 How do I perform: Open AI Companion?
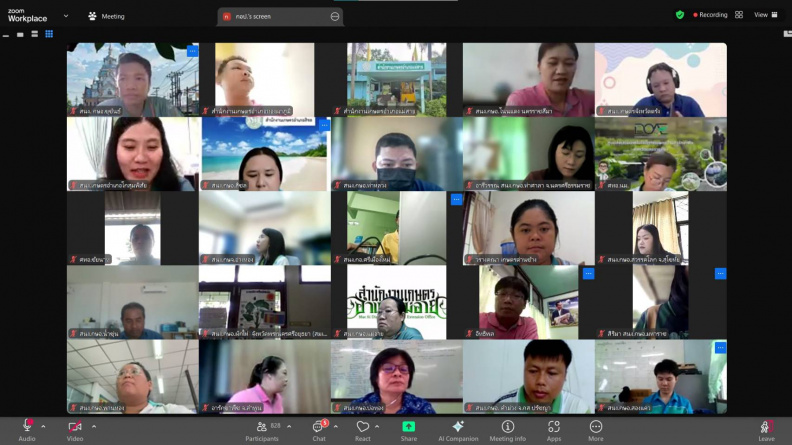458,431
